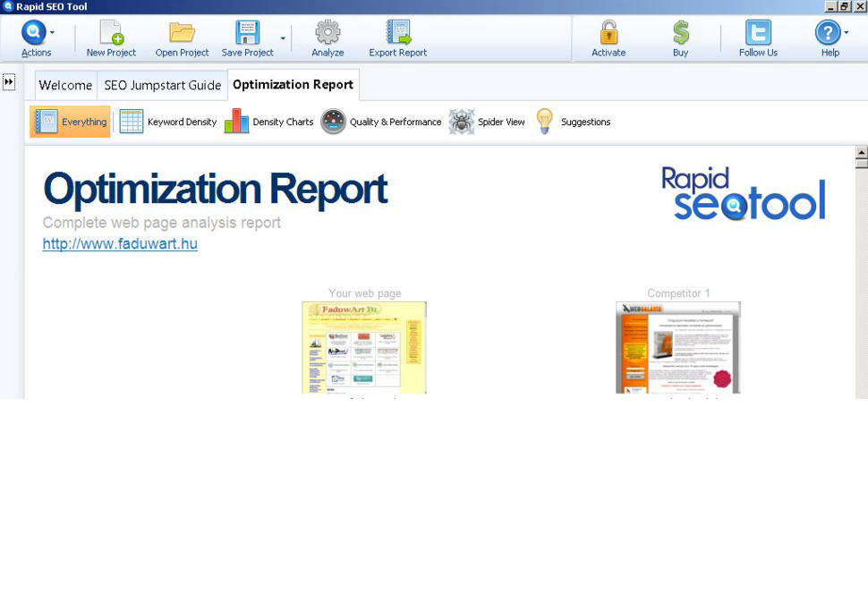The height and width of the screenshot is (601, 868).
Task: Click the Activate padlock icon
Action: click(x=608, y=33)
